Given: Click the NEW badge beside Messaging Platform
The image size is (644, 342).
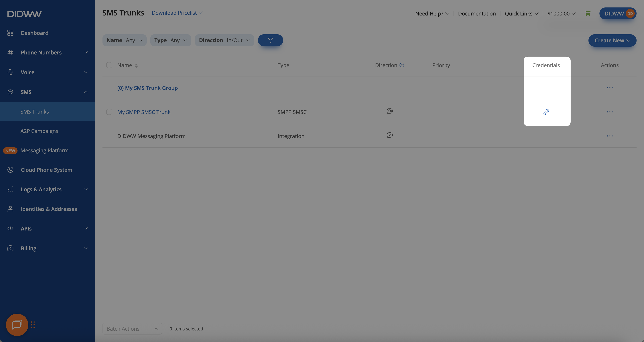Looking at the screenshot, I should [10, 151].
